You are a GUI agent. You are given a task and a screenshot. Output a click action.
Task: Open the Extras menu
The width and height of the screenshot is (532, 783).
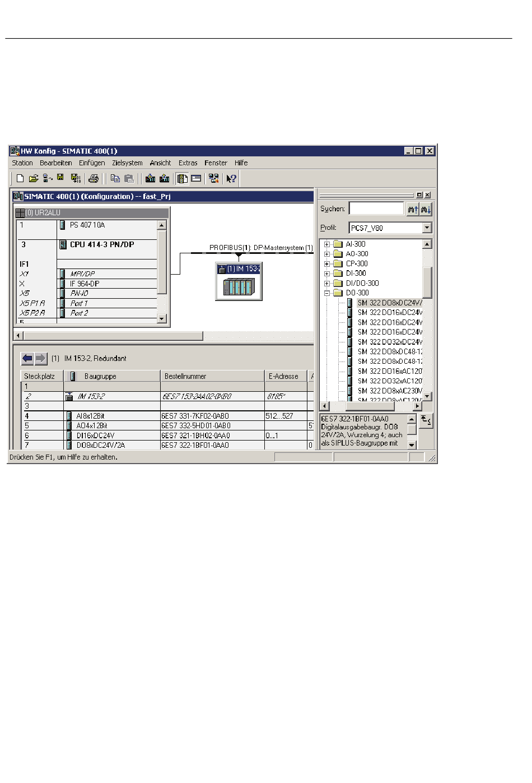pyautogui.click(x=188, y=163)
